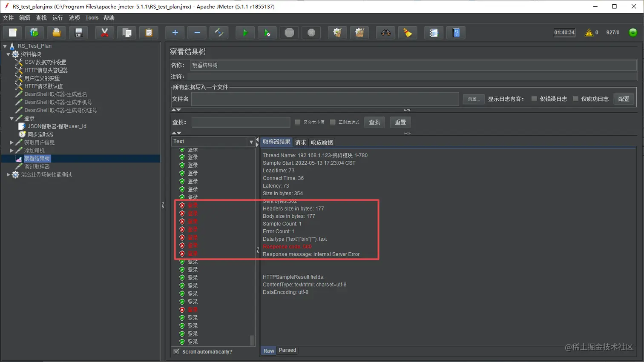Switch to the 响应数据 tab
This screenshot has width=644, height=362.
[322, 143]
